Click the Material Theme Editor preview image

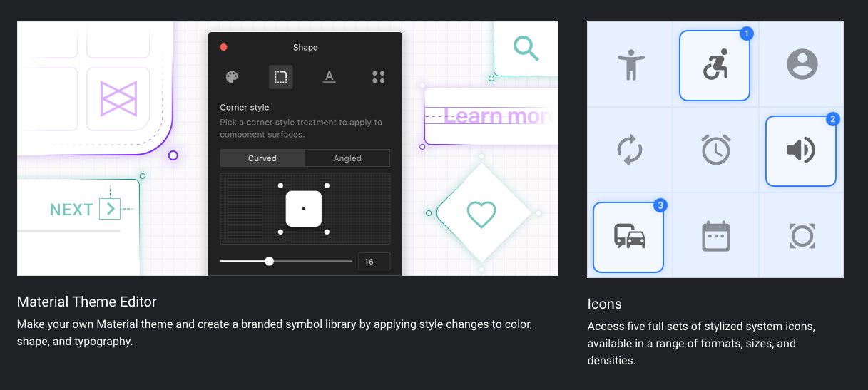(x=287, y=148)
